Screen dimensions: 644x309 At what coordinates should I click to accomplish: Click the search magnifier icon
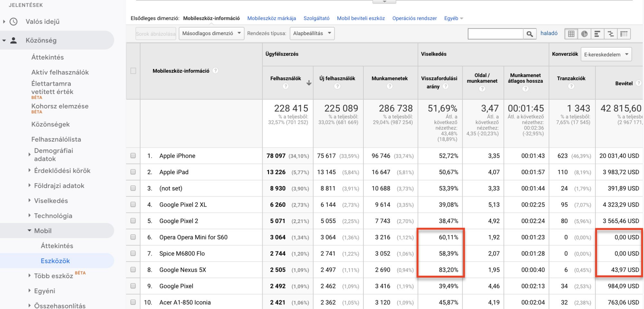530,33
